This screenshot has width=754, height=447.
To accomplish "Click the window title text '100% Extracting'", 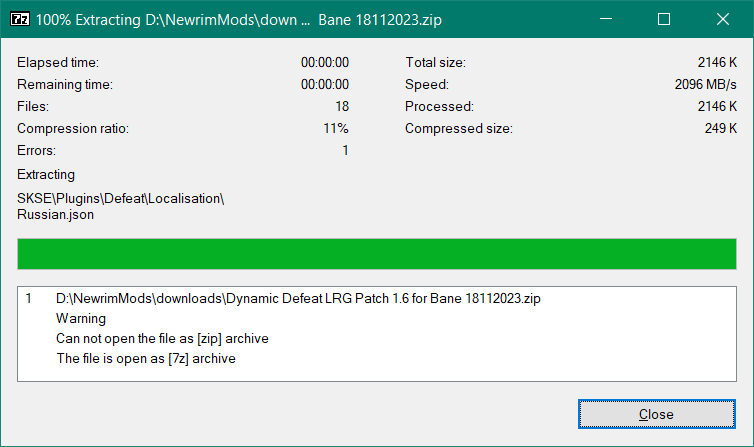I will 88,20.
